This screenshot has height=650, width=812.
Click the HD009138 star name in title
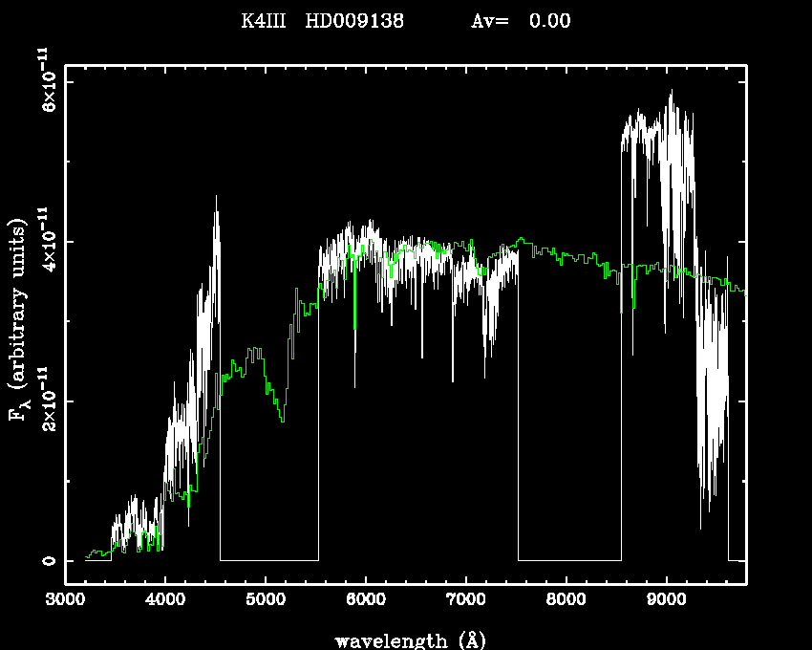[353, 22]
